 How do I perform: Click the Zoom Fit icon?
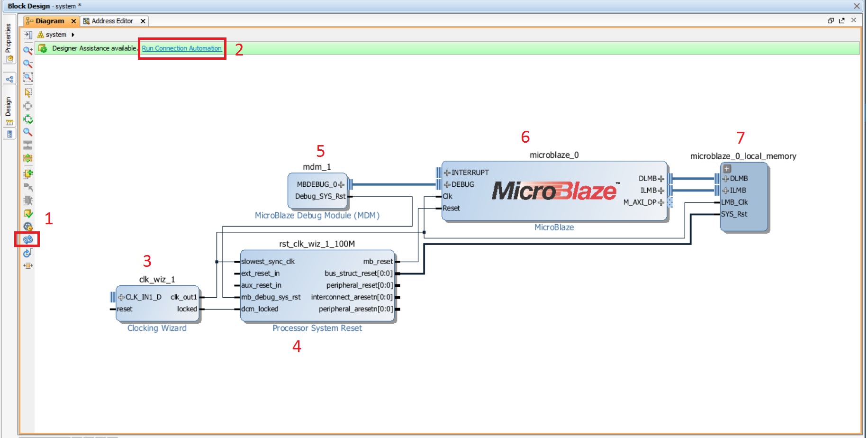(x=28, y=77)
